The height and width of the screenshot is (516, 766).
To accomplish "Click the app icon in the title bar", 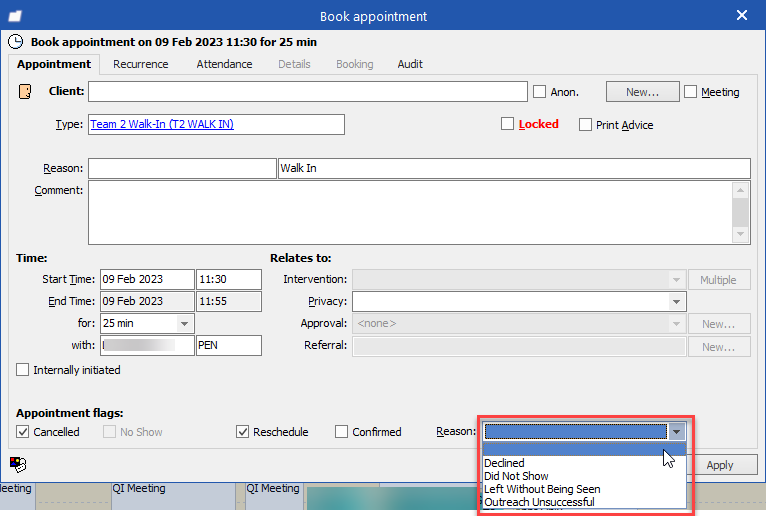I will (x=16, y=16).
